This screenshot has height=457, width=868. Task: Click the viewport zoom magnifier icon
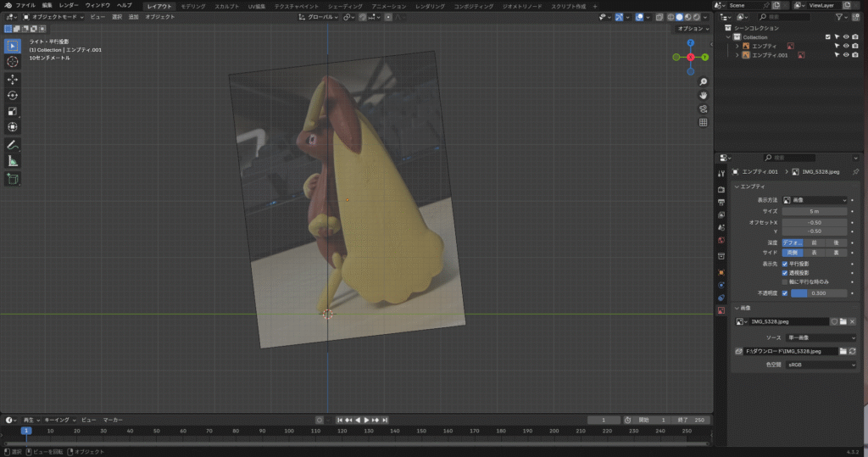[703, 82]
